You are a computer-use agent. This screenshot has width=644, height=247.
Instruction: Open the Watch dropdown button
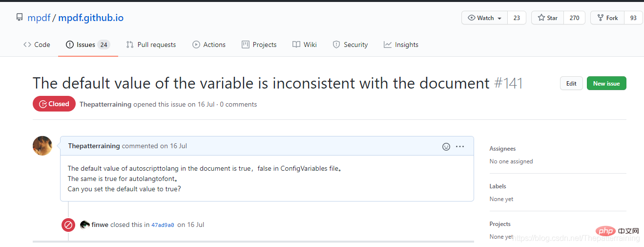(485, 18)
